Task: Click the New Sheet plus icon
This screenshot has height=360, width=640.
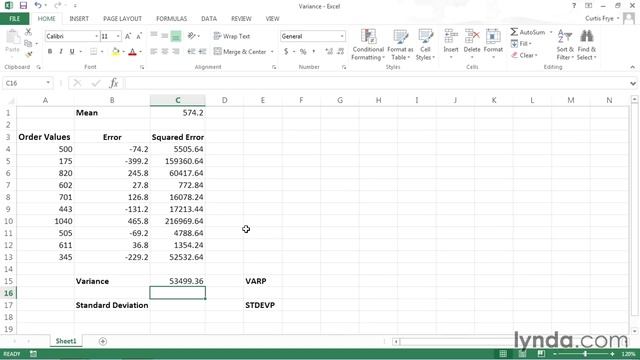Action: [103, 341]
